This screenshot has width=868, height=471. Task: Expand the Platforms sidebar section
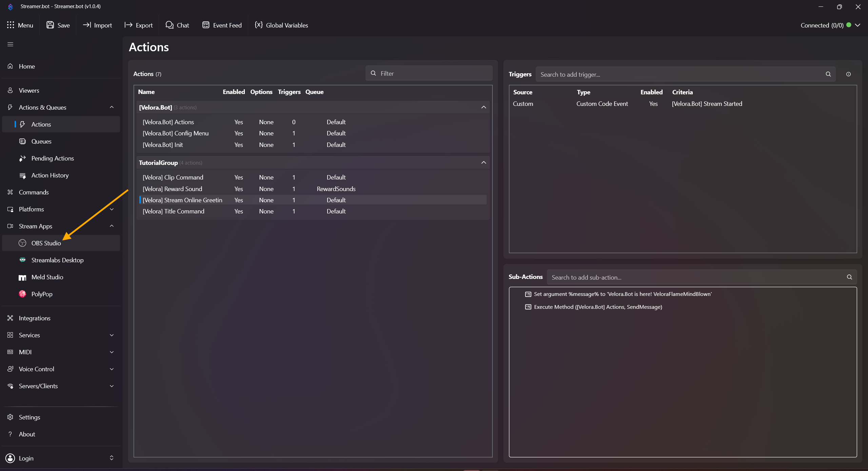pyautogui.click(x=112, y=209)
